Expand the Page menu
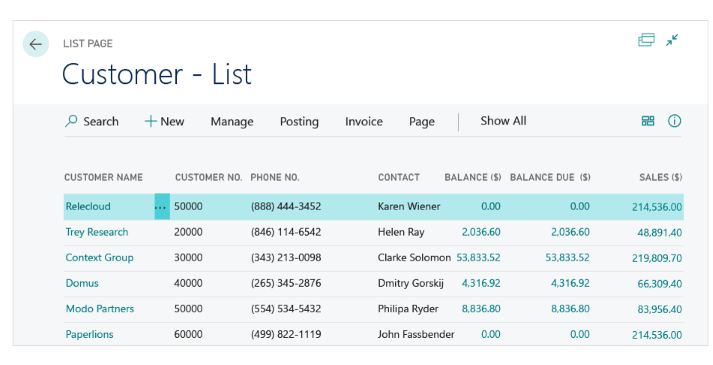This screenshot has width=713, height=365. 422,122
